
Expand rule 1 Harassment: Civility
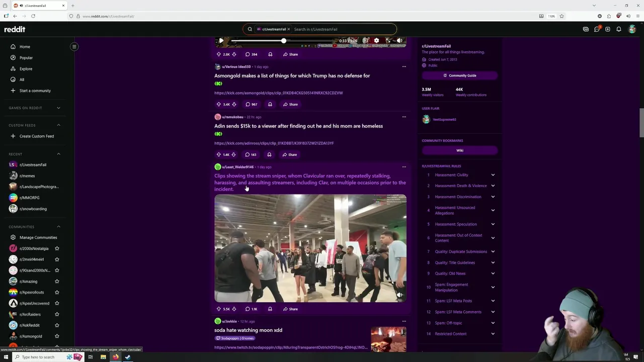493,175
